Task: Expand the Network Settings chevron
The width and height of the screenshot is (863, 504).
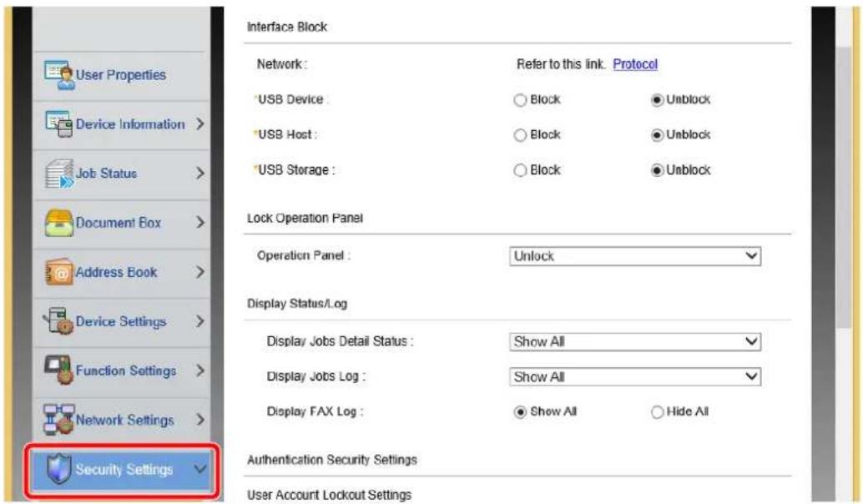Action: (200, 420)
